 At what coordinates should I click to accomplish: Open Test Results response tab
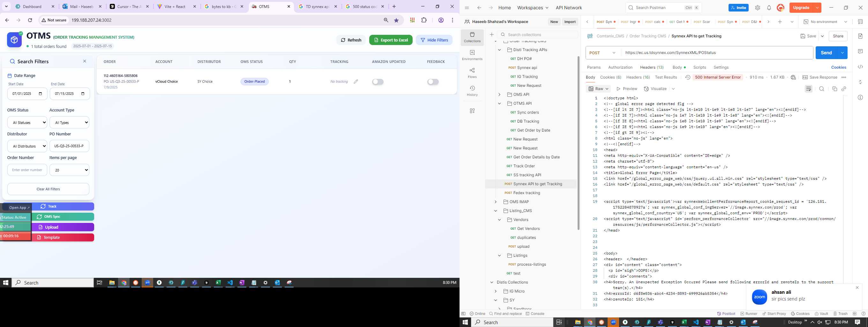point(666,77)
